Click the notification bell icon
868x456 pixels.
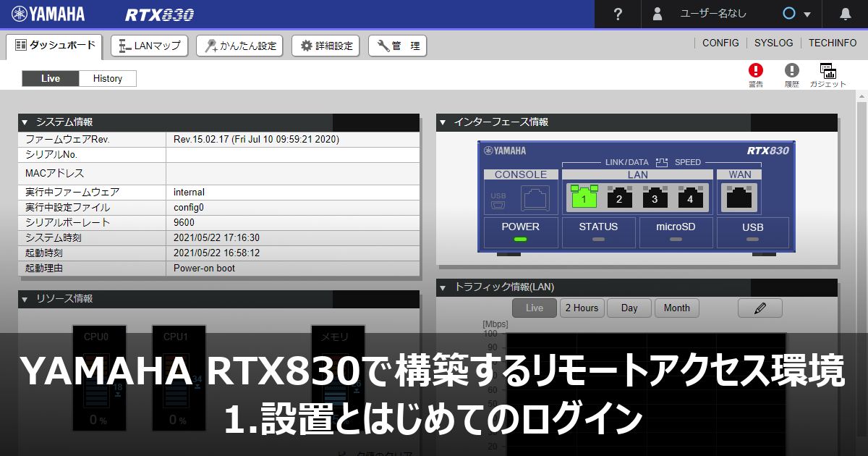[x=844, y=14]
